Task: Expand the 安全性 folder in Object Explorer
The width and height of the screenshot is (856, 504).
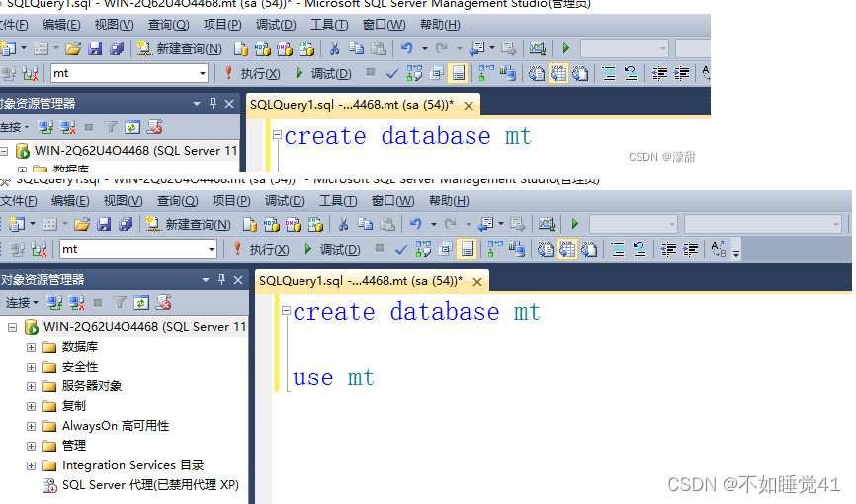Action: tap(31, 367)
